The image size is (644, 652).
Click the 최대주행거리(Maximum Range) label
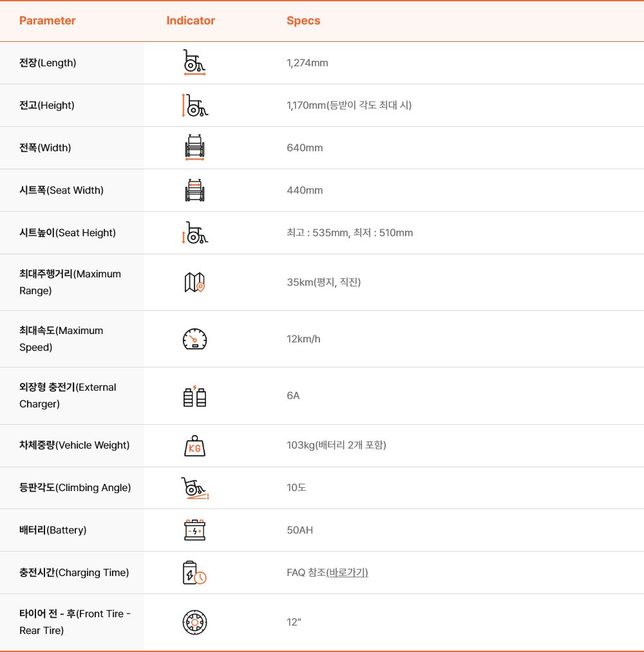pos(70,283)
